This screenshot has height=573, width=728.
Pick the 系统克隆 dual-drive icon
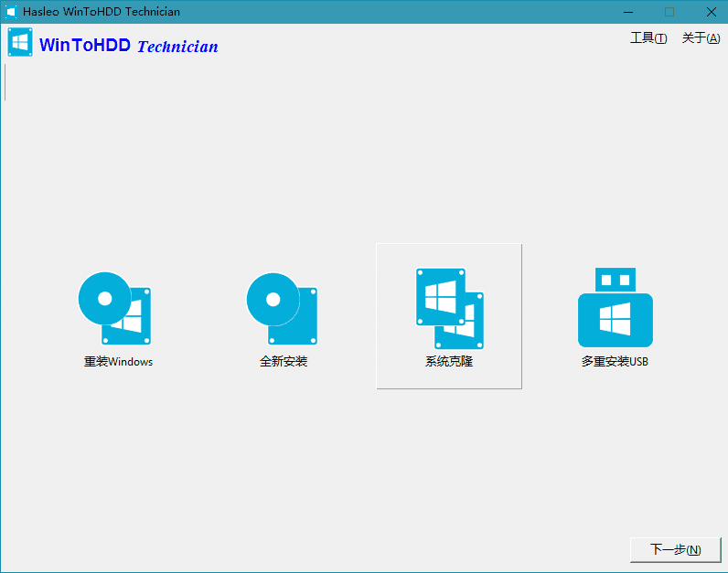tap(449, 308)
